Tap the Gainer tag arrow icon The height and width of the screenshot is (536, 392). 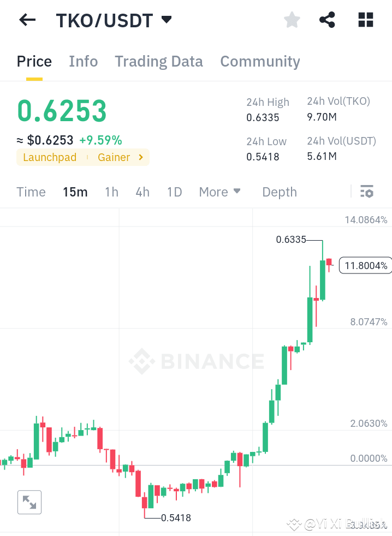tap(140, 157)
